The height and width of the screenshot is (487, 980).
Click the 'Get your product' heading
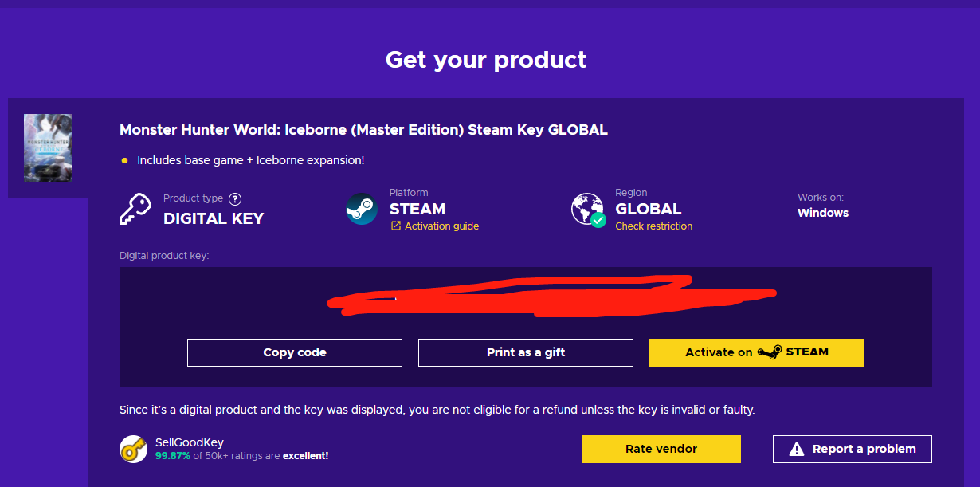pyautogui.click(x=486, y=60)
